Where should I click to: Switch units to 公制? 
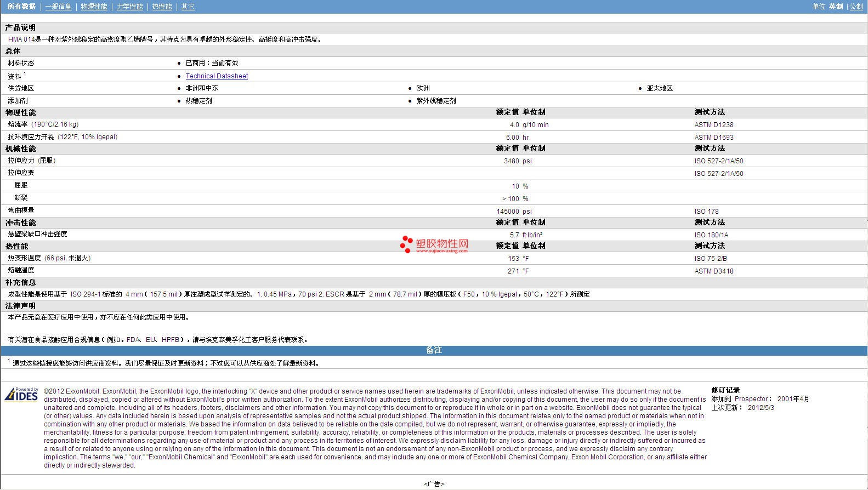(x=856, y=7)
